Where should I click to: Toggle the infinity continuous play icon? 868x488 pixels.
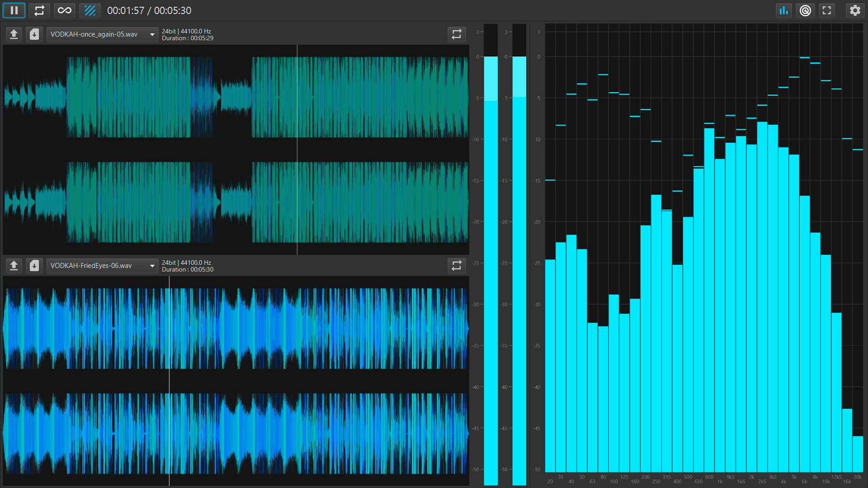coord(65,10)
